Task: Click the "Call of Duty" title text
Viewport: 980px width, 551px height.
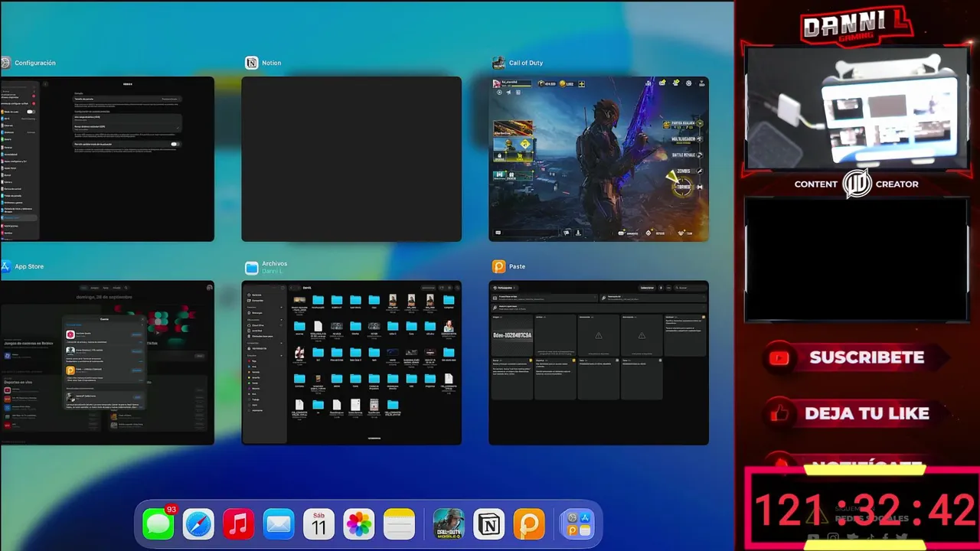Action: pyautogui.click(x=526, y=63)
